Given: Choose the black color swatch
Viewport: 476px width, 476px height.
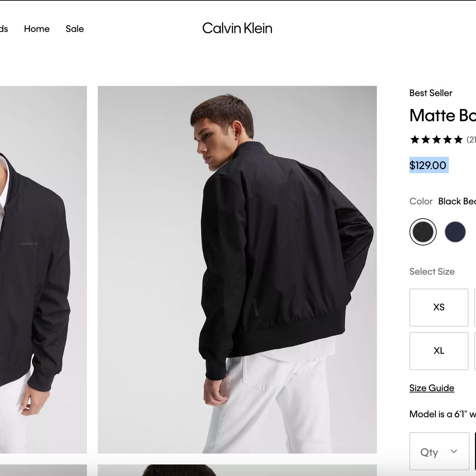Looking at the screenshot, I should (423, 232).
